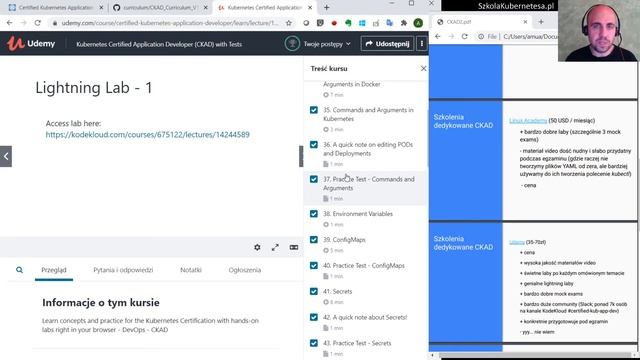Open the kodekloud.com lab link
This screenshot has height=360, width=640.
point(147,135)
